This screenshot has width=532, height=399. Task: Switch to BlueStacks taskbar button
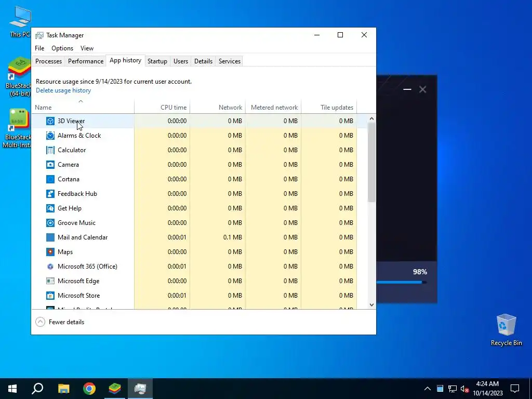click(115, 389)
